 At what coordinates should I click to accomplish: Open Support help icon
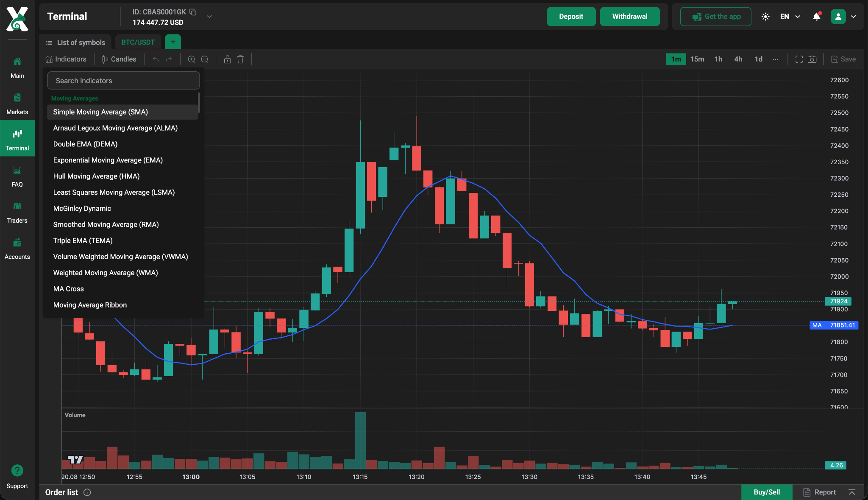(x=17, y=470)
